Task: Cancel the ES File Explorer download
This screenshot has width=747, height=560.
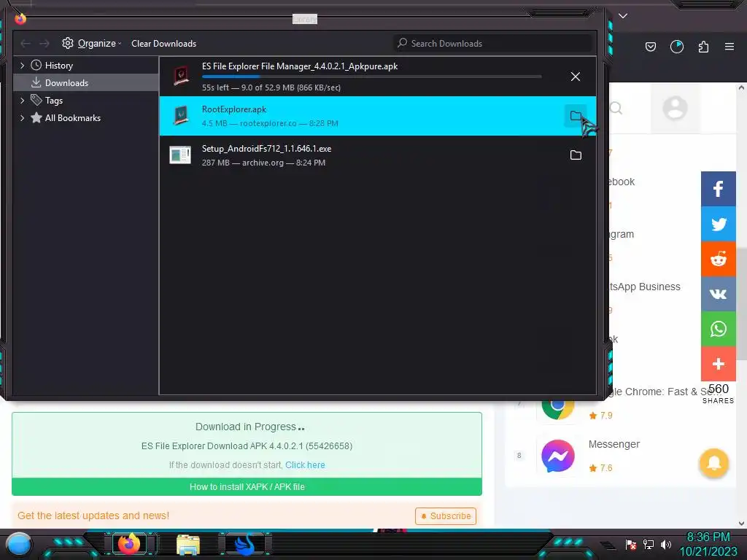Action: tap(576, 77)
